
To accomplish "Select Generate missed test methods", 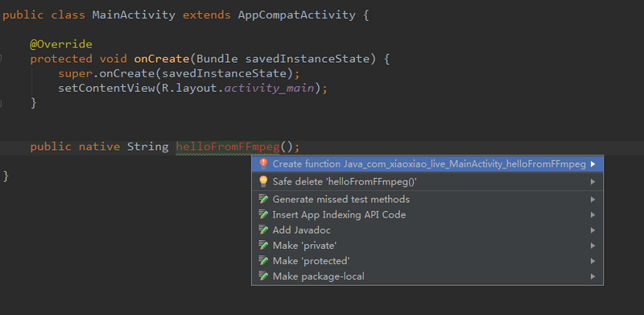I will (x=427, y=200).
